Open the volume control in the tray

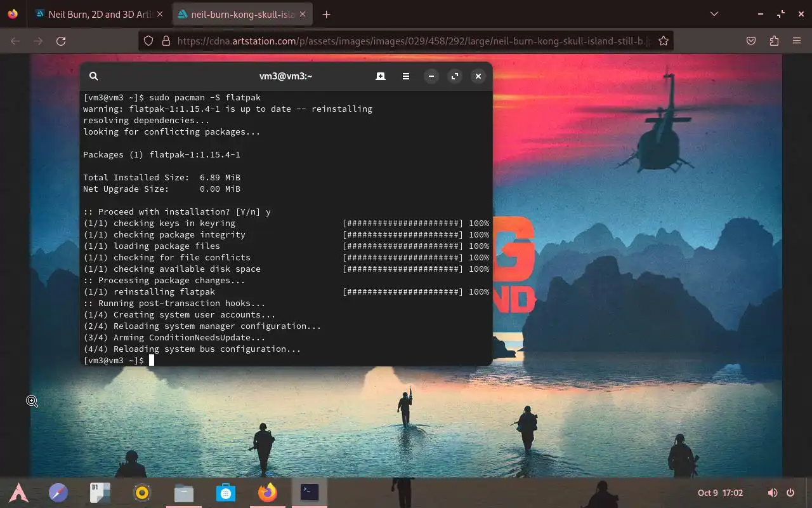[772, 493]
